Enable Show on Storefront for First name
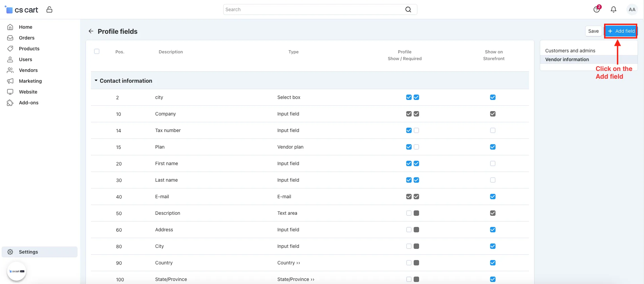This screenshot has height=284, width=644. [x=493, y=163]
